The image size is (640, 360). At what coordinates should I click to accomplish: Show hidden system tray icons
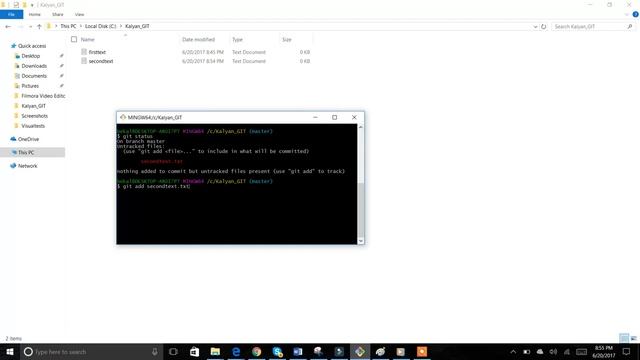513,352
